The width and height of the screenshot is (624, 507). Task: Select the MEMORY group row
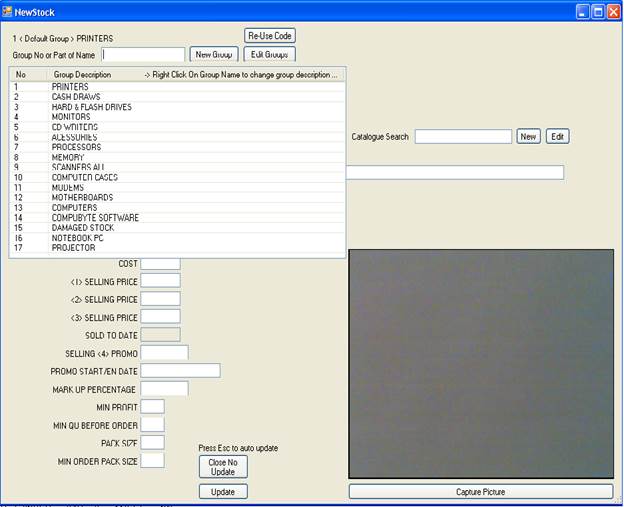(x=177, y=157)
